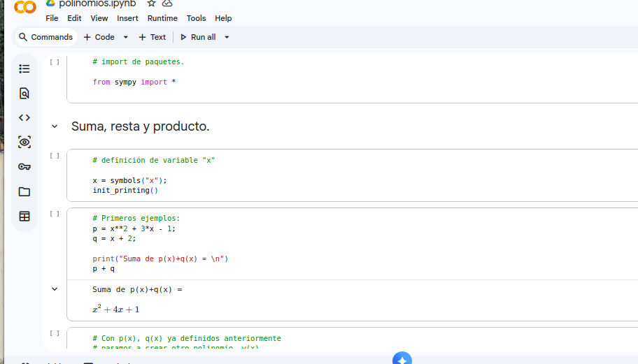
Task: Open the Runtime menu
Action: (x=162, y=18)
